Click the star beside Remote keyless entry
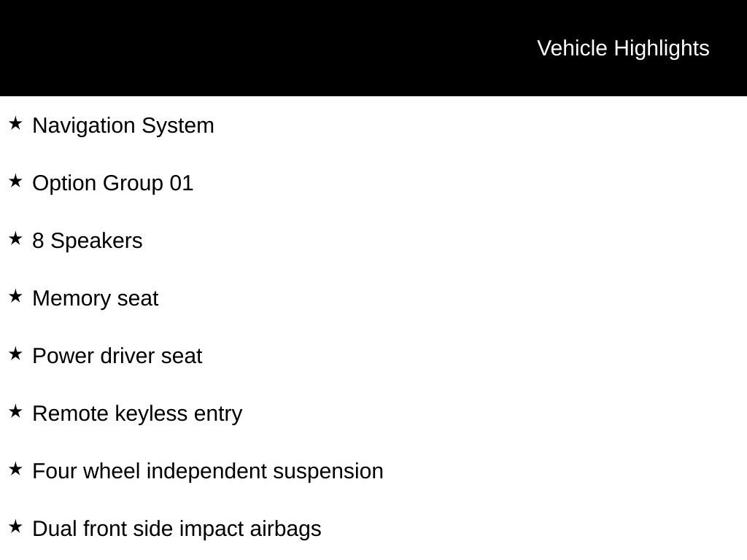This screenshot has width=747, height=560. pyautogui.click(x=15, y=412)
